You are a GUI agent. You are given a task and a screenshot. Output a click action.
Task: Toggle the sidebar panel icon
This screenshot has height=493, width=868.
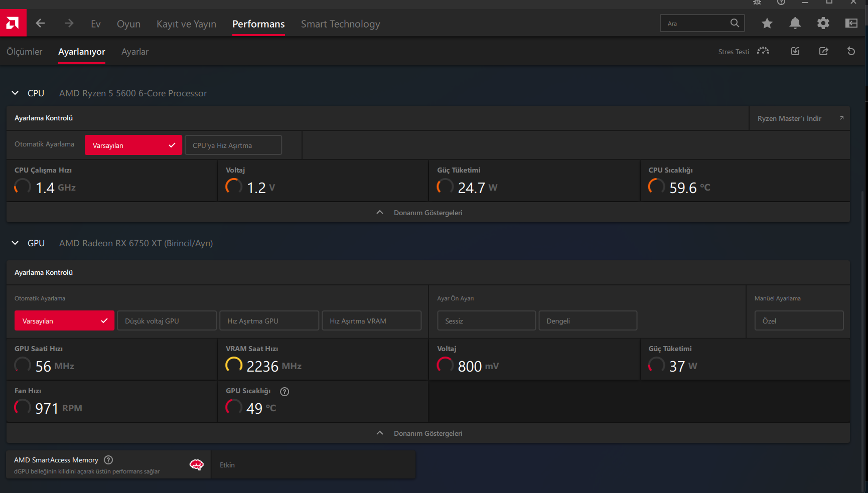(x=851, y=23)
